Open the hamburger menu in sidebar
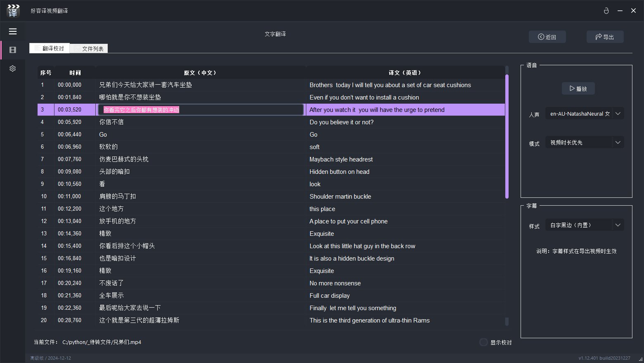Screen dimensions: 644x363 point(13,31)
